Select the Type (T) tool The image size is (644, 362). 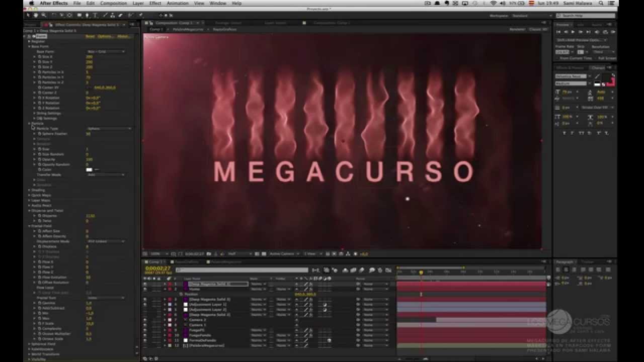[x=95, y=15]
